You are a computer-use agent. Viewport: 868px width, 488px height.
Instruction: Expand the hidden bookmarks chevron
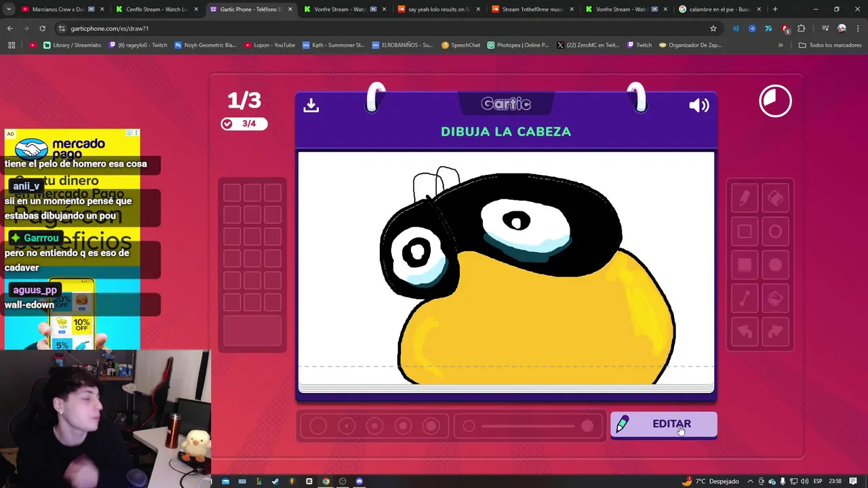click(781, 45)
